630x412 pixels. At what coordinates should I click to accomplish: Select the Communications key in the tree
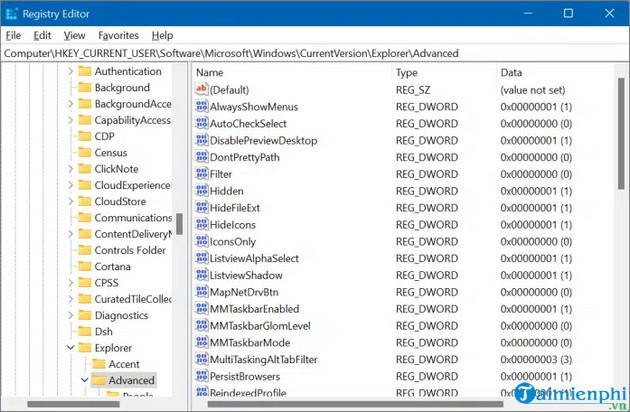click(x=133, y=218)
